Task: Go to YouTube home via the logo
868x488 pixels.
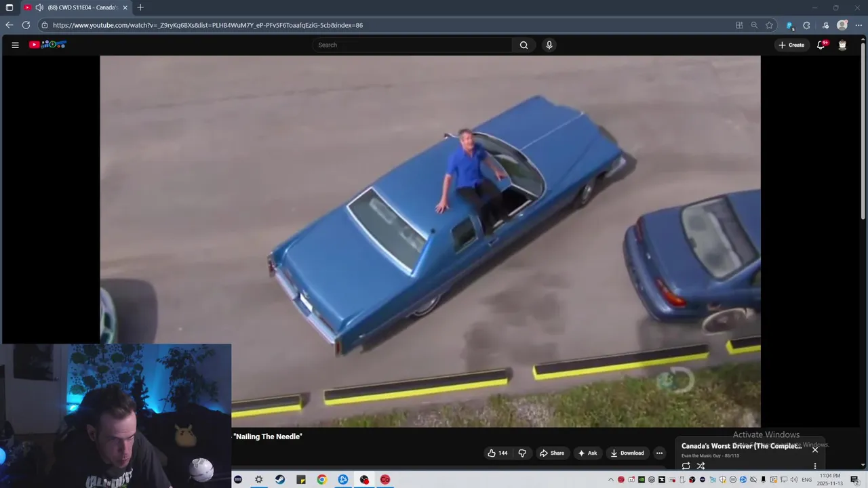Action: pyautogui.click(x=47, y=45)
